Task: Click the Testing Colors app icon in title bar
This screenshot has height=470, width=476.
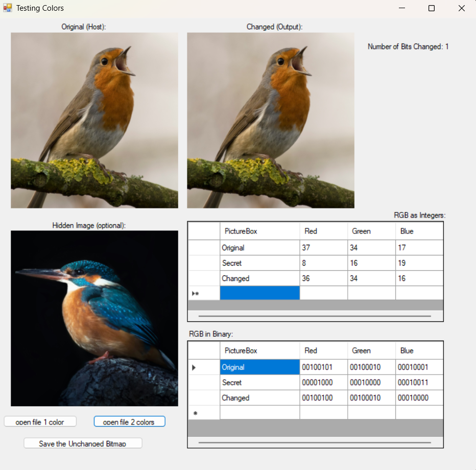Action: (x=8, y=8)
